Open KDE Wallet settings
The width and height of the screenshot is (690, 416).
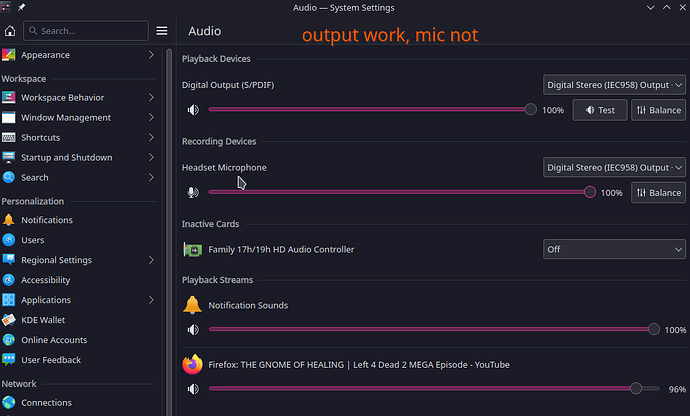click(41, 320)
